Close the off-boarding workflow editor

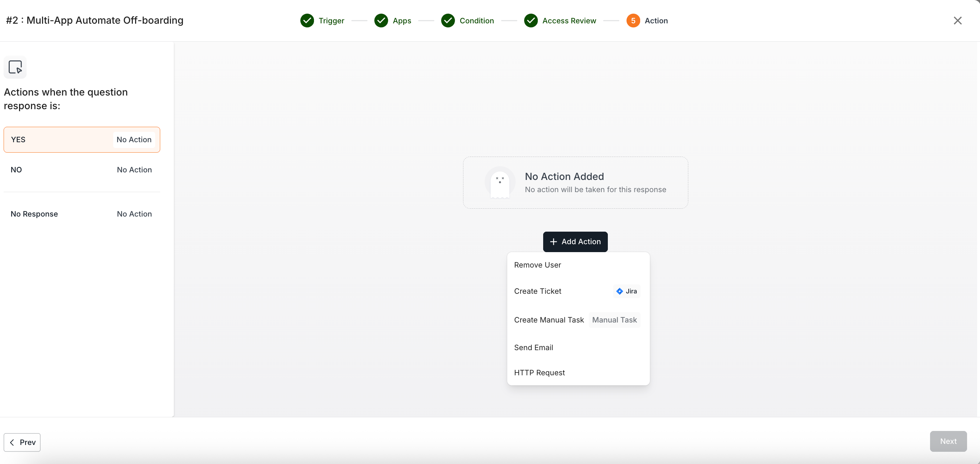pyautogui.click(x=958, y=20)
